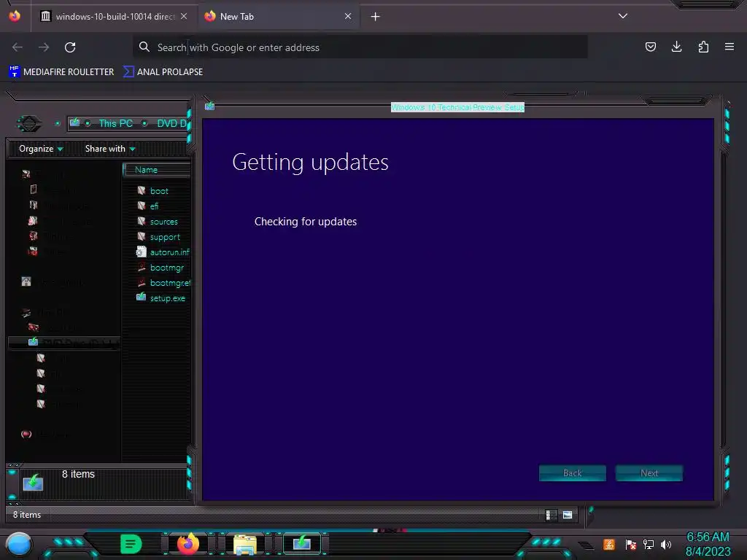Open the Action Center flag tray icon
The height and width of the screenshot is (560, 747).
(x=631, y=544)
